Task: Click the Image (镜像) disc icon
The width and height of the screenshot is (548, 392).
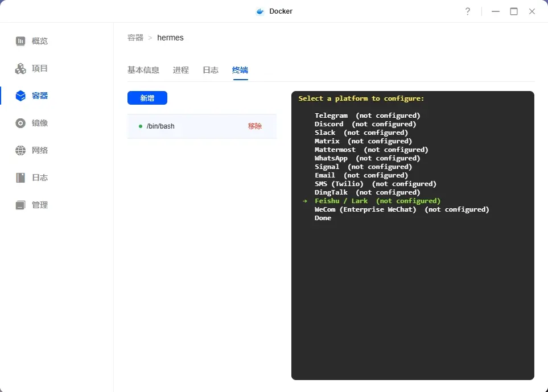Action: click(20, 123)
